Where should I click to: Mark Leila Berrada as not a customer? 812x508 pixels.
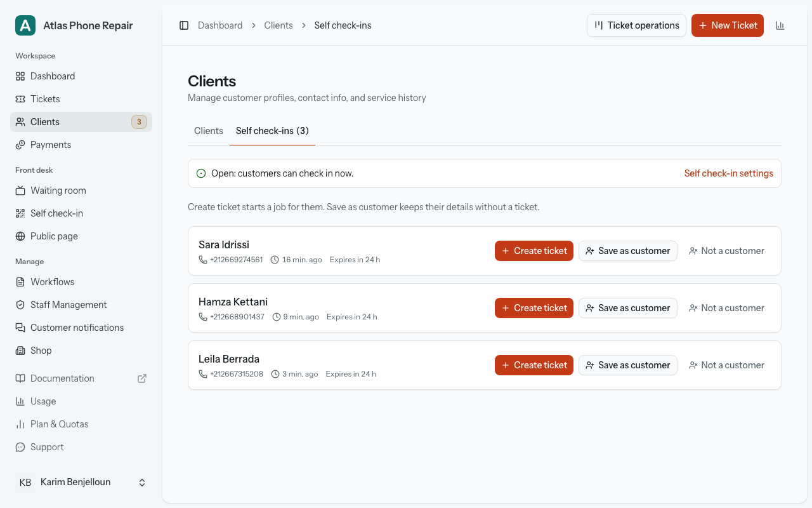tap(727, 365)
